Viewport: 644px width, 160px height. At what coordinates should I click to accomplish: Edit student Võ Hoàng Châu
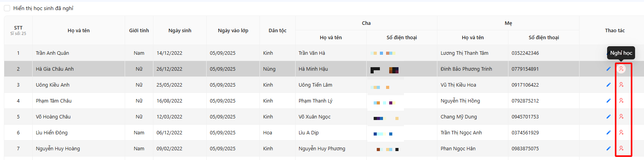coord(608,117)
